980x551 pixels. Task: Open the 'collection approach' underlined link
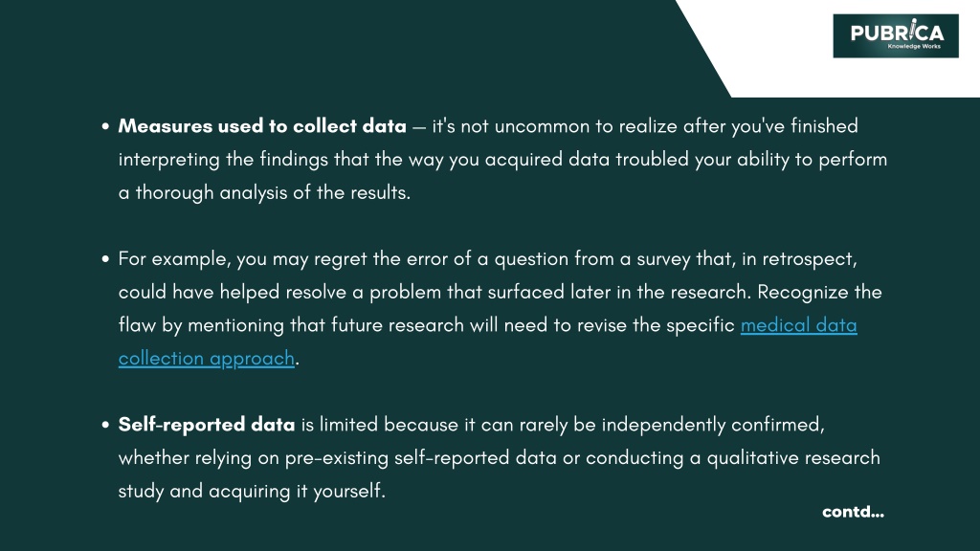[x=207, y=359]
